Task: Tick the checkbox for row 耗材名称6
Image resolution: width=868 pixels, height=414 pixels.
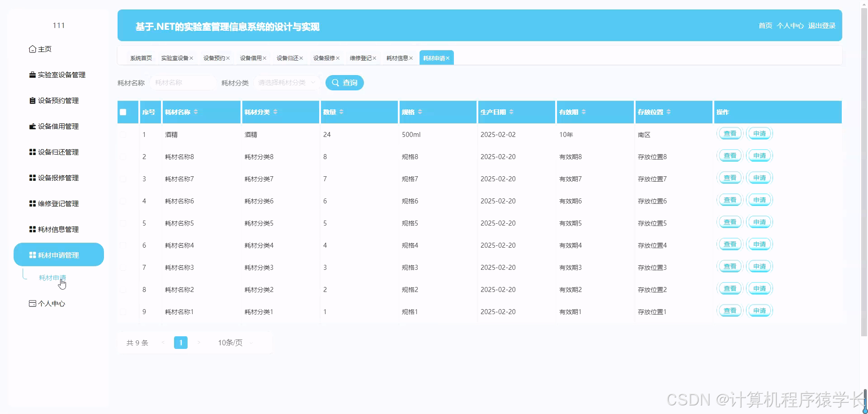Action: 123,201
